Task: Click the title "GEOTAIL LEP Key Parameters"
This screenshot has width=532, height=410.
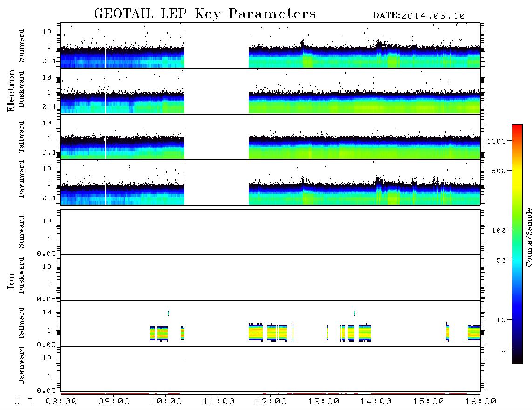Action: coord(205,14)
